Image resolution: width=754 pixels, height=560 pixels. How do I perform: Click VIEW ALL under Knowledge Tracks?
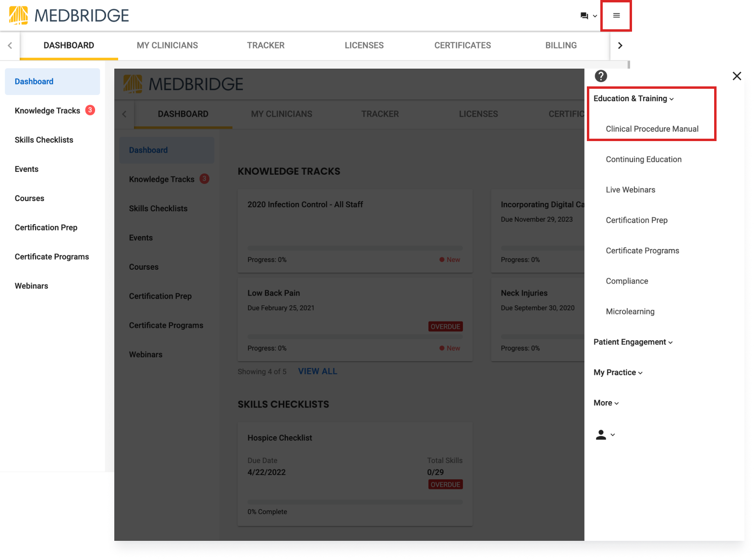tap(317, 371)
